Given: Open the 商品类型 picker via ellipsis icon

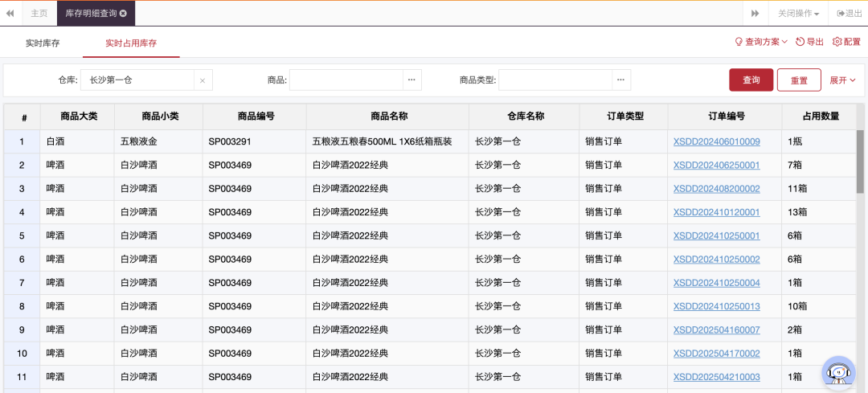Looking at the screenshot, I should (621, 80).
